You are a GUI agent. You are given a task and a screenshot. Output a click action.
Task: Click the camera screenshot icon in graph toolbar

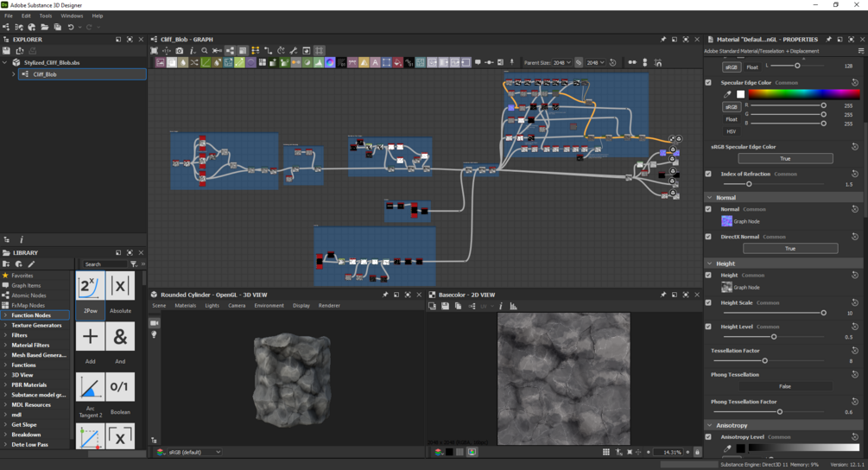180,51
